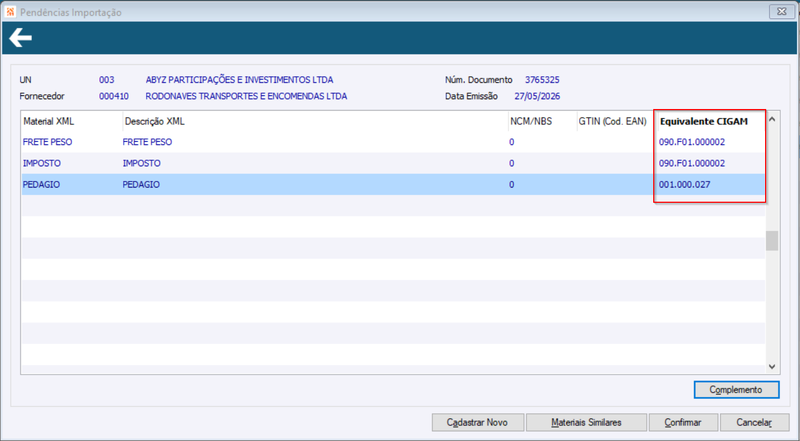Click PEDAGIO in Descrição XML column
The height and width of the screenshot is (441, 800).
(141, 185)
